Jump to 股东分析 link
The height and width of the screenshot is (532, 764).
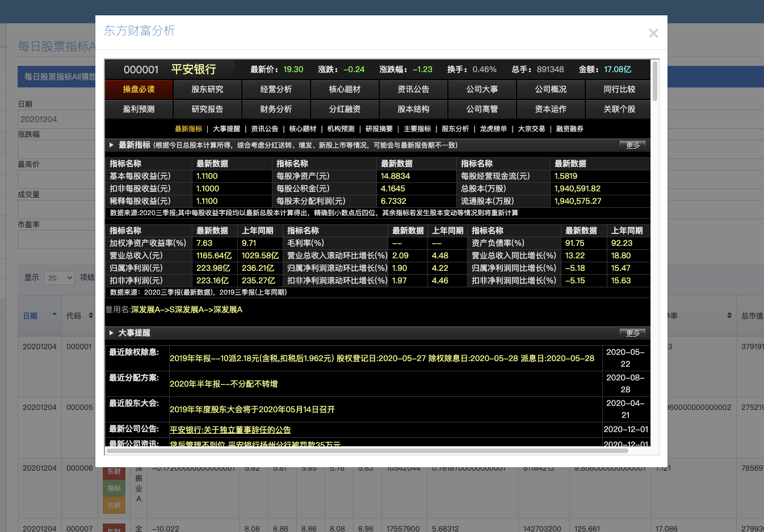pos(455,129)
